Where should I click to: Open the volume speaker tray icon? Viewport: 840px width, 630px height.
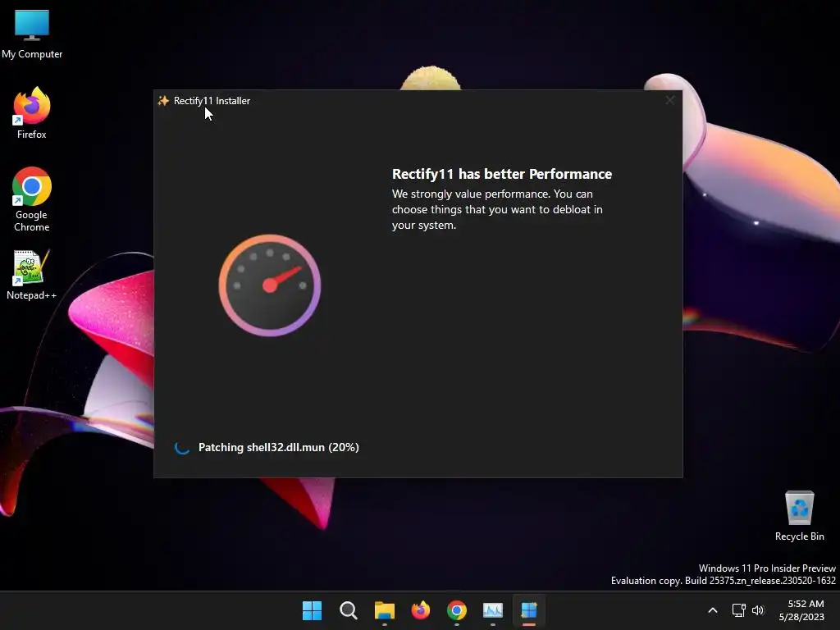pyautogui.click(x=758, y=610)
